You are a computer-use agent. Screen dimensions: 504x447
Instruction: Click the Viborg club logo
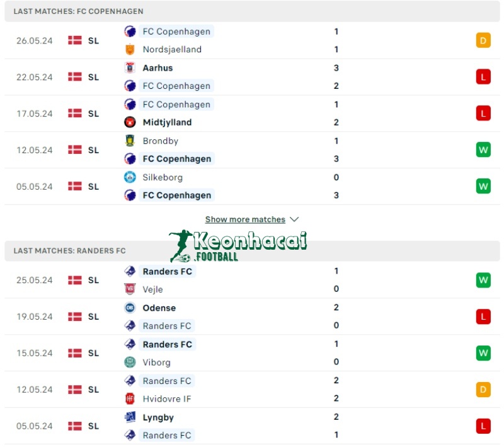130,362
